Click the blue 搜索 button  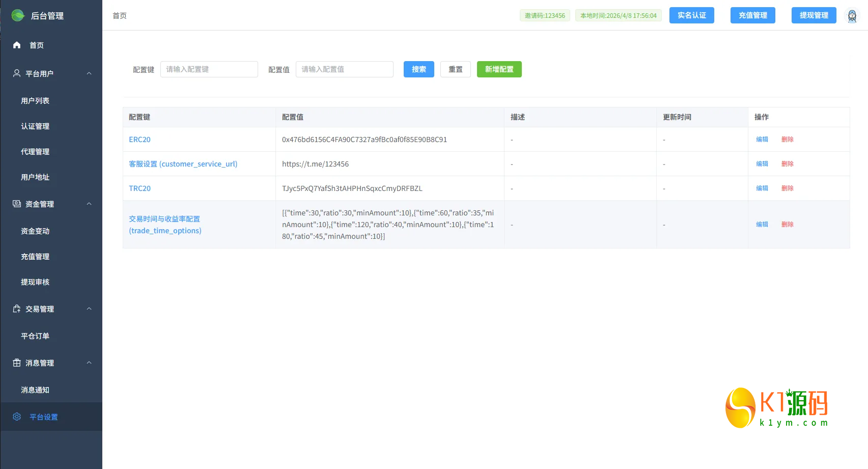pos(418,69)
